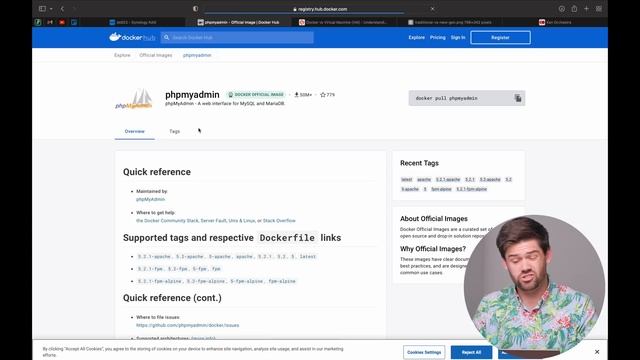Click the About Official Images heading
Screen dimensions: 640x360
(434, 219)
